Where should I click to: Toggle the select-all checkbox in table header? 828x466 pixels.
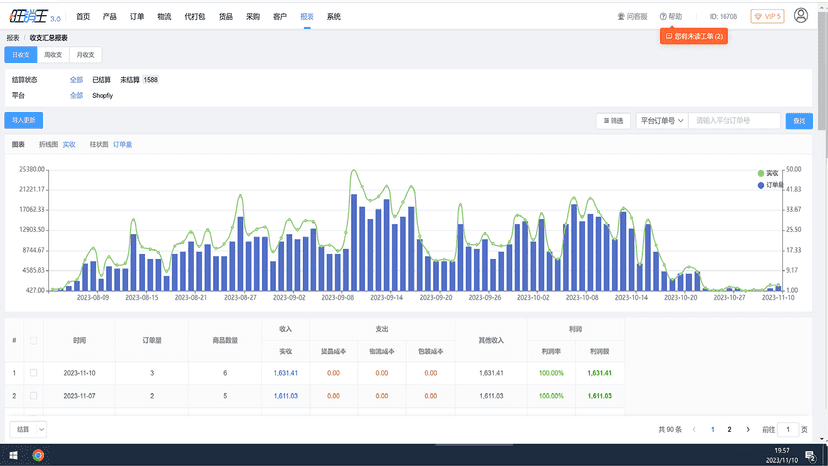point(33,341)
